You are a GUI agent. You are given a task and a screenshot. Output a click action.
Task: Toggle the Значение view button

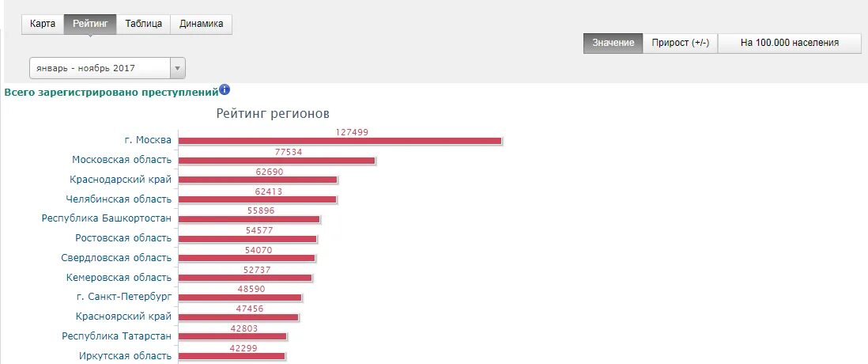[x=613, y=43]
